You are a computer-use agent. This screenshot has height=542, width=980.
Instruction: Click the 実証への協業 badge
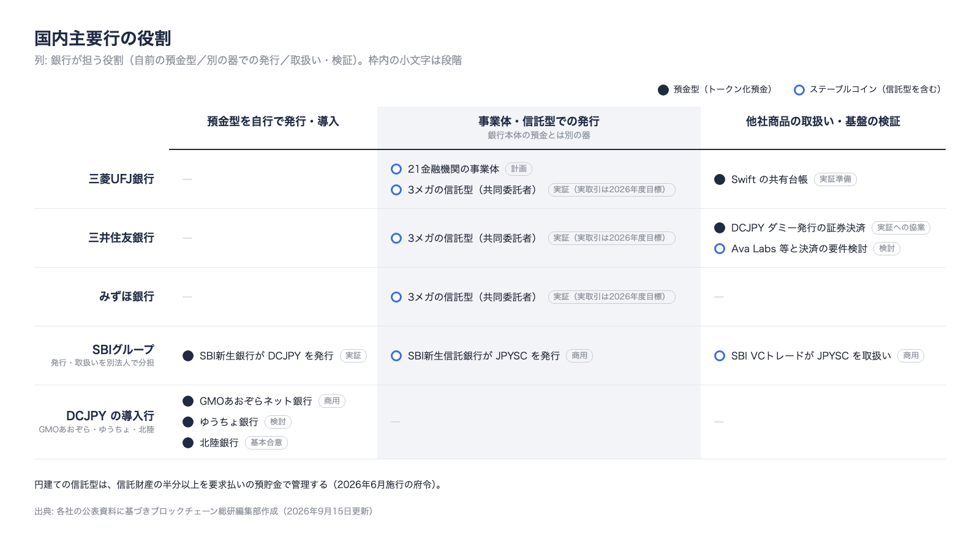click(901, 228)
